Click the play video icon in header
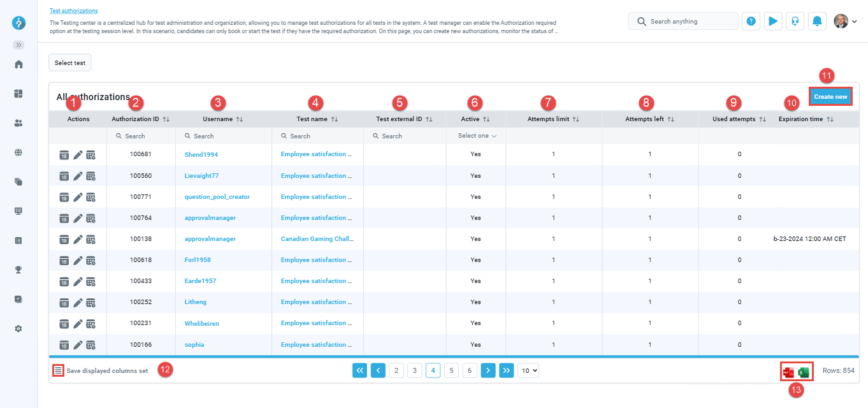Viewport: 868px width, 408px height. click(773, 21)
